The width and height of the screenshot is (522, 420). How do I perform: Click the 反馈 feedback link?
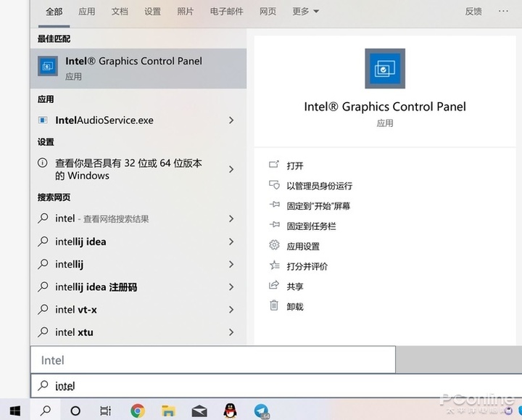click(x=473, y=12)
